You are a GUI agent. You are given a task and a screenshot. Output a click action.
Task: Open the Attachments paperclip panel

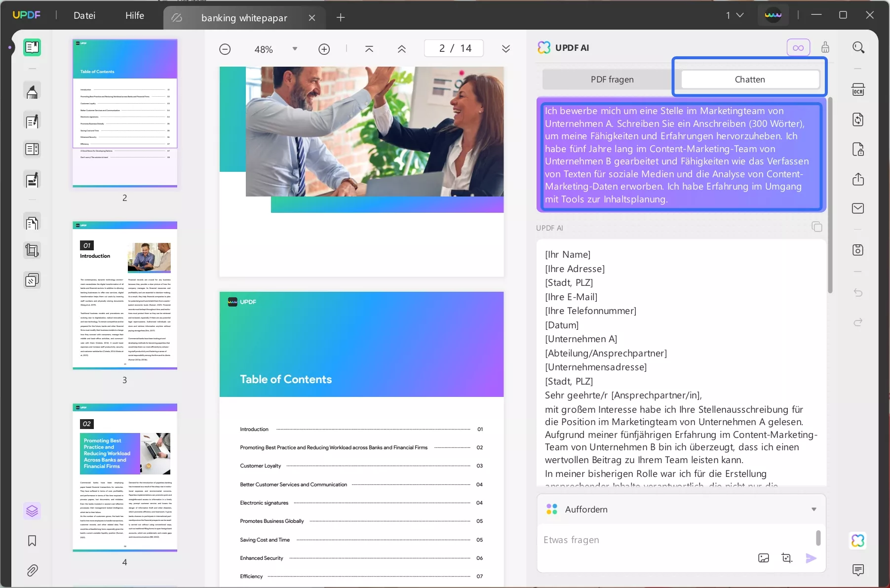coord(32,571)
